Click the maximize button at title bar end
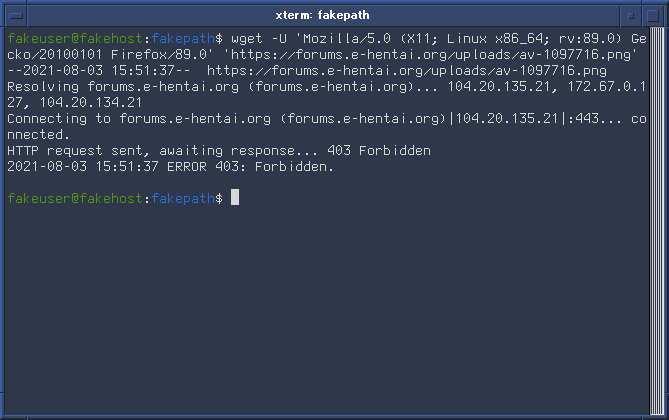Screen dimensions: 669x420 point(653,16)
